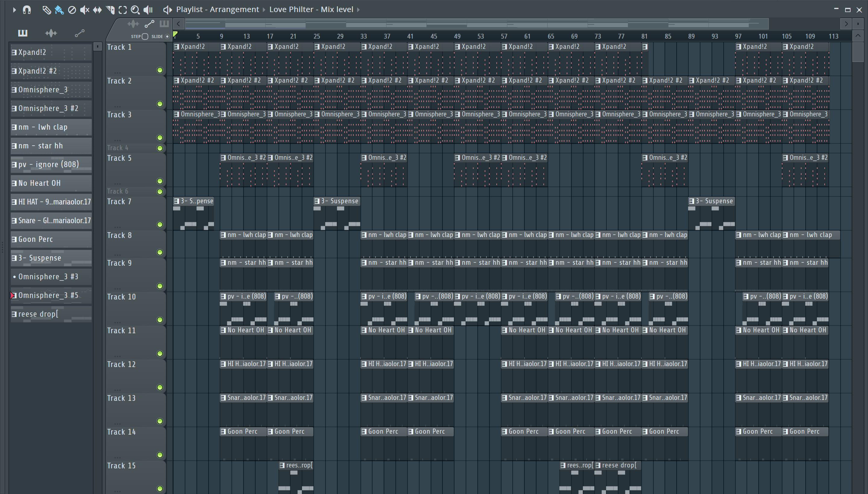Select the HI HAT - 9..mariaolor.17 pattern
The image size is (868, 494).
(x=51, y=202)
